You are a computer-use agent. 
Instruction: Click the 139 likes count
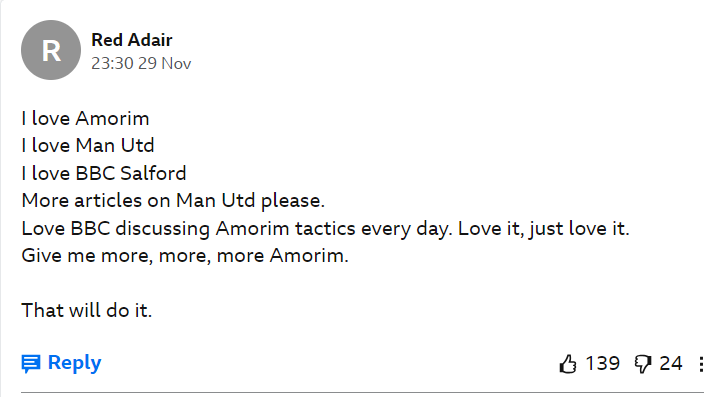tap(602, 363)
